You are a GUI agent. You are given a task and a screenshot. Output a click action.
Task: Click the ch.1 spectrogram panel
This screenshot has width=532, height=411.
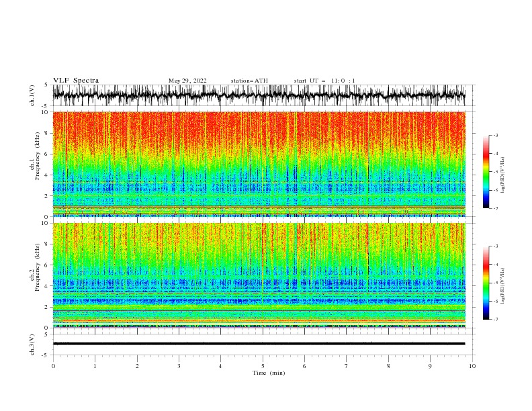[x=259, y=164]
